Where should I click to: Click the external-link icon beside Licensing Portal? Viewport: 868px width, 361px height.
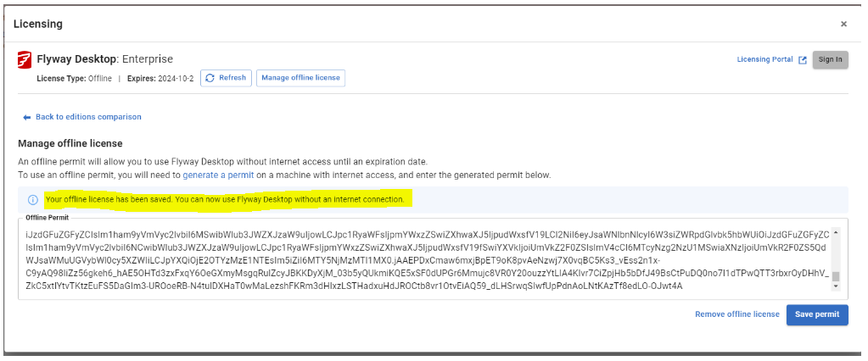802,59
